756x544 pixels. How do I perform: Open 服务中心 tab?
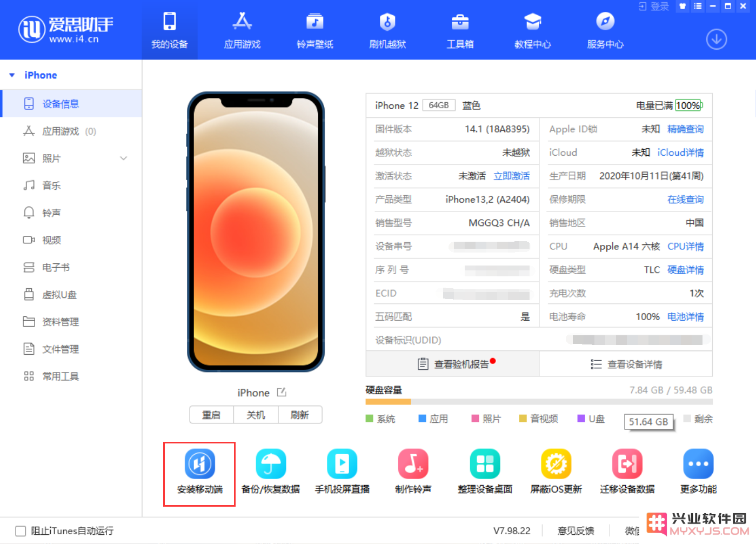[x=605, y=30]
